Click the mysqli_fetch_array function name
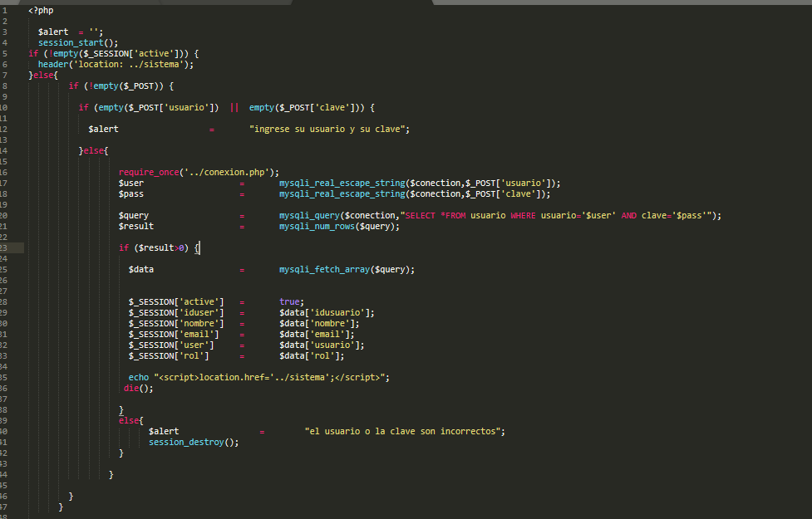The width and height of the screenshot is (812, 519). pyautogui.click(x=325, y=270)
